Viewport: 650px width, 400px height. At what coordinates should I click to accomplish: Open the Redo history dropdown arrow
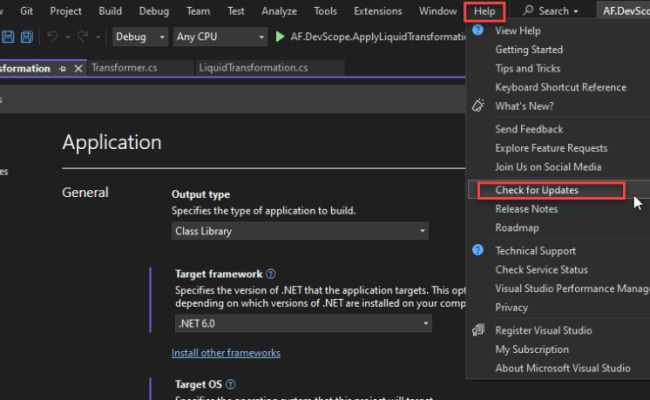(98, 37)
